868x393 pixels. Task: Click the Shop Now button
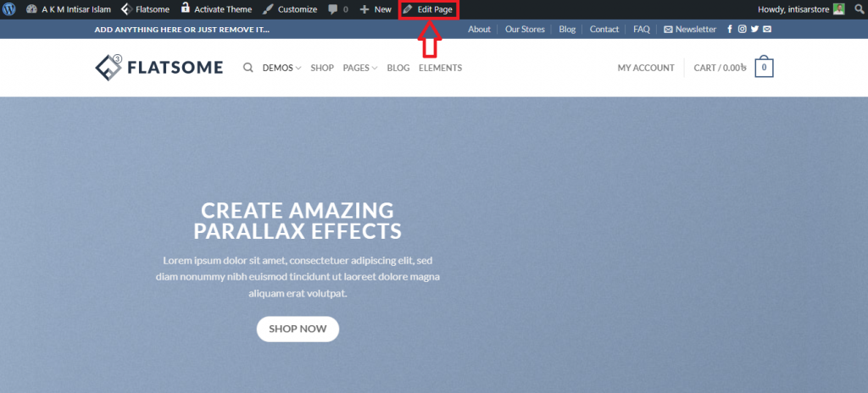click(298, 329)
